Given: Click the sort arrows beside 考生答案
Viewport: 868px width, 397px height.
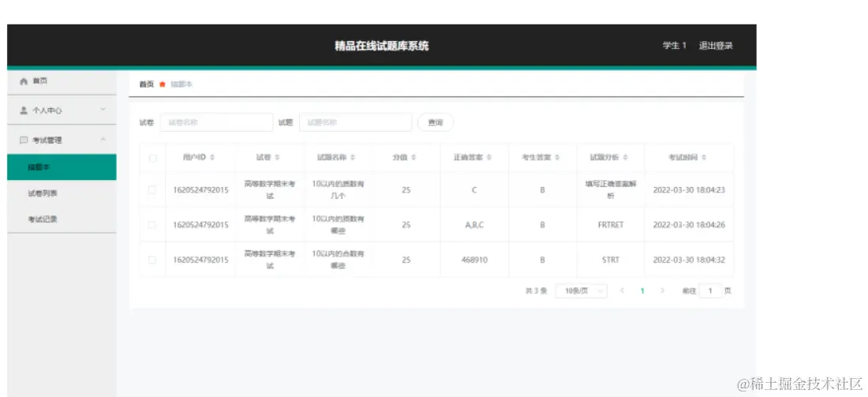Looking at the screenshot, I should (x=557, y=158).
